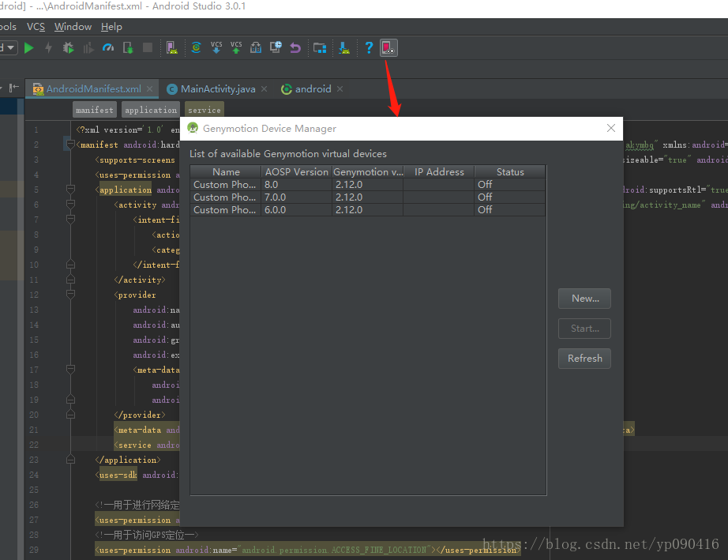The width and height of the screenshot is (728, 560).
Task: Click the 8.0 AOSP version cell
Action: tap(297, 184)
